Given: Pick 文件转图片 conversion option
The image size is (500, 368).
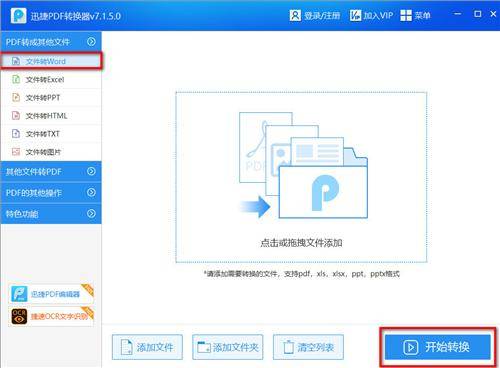Looking at the screenshot, I should click(51, 152).
